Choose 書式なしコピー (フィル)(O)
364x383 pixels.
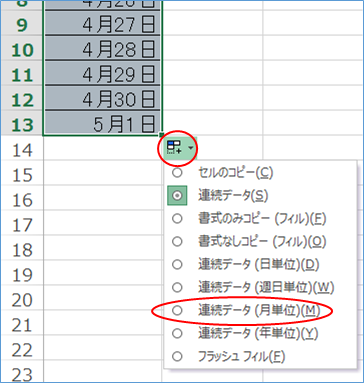pyautogui.click(x=248, y=241)
